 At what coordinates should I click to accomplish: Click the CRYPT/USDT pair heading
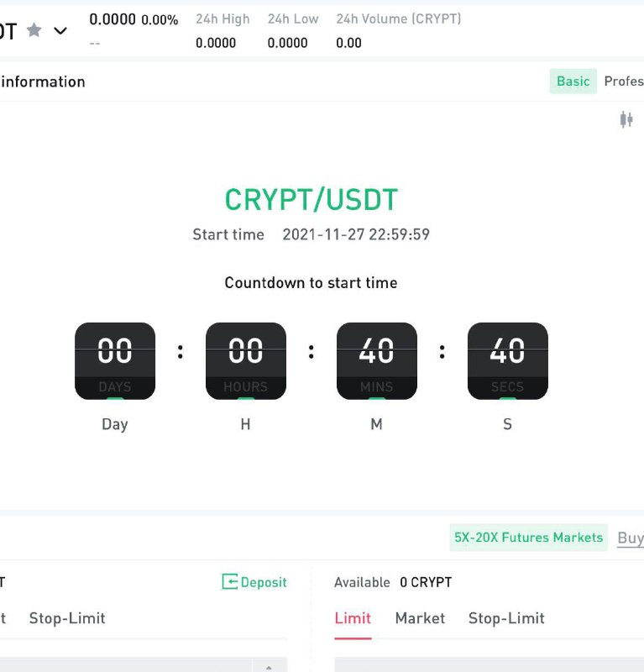tap(312, 200)
